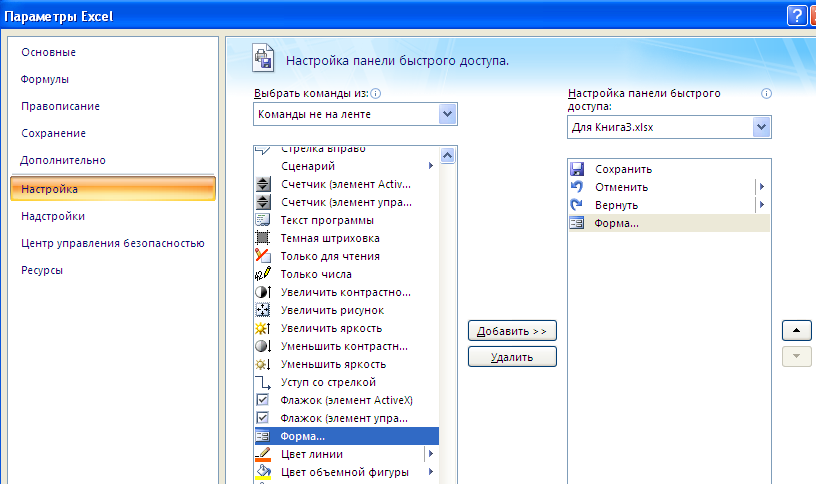Select Текст программы in the commands list

[x=347, y=220]
